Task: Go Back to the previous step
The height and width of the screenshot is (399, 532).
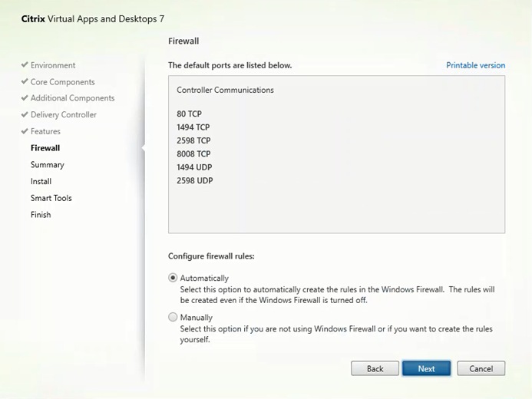Action: pos(375,368)
